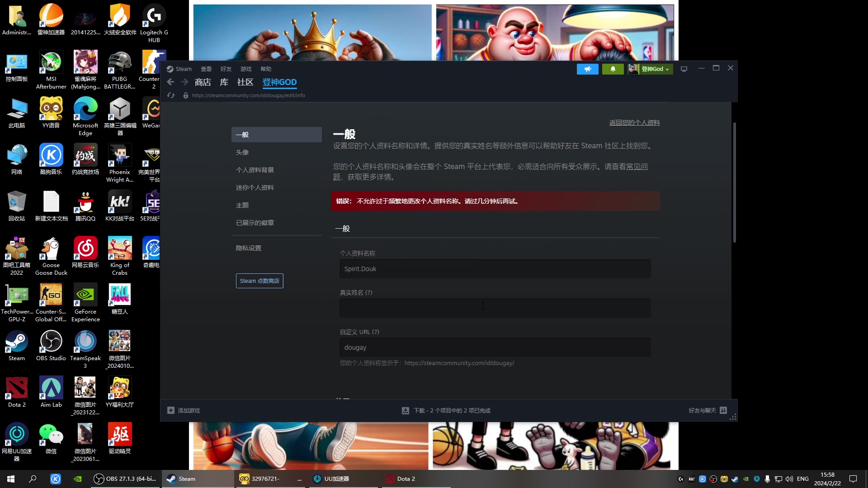
Task: Click the Steam page vertical scrollbar
Action: coord(734,183)
